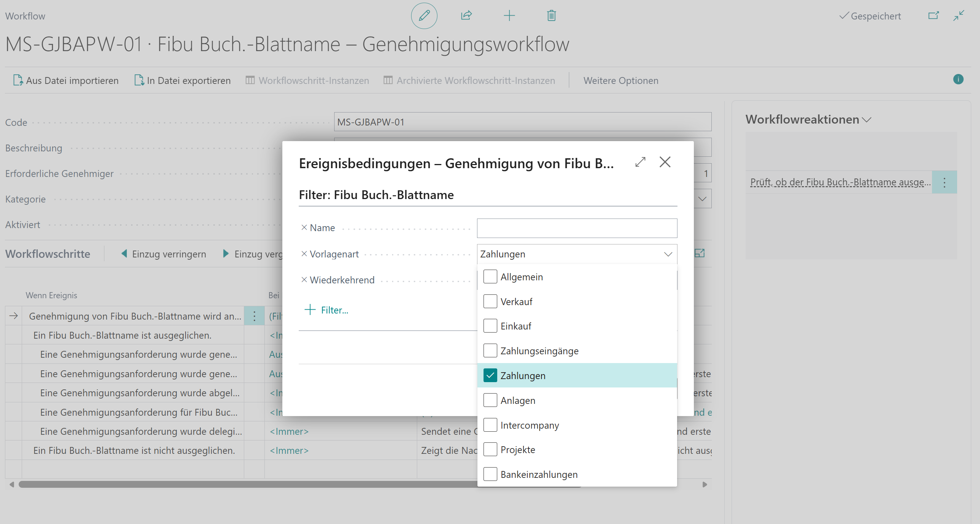Select row Ein Fibu Buch.-Blattname ist ausgeglichen.
The image size is (980, 524).
coord(122,335)
